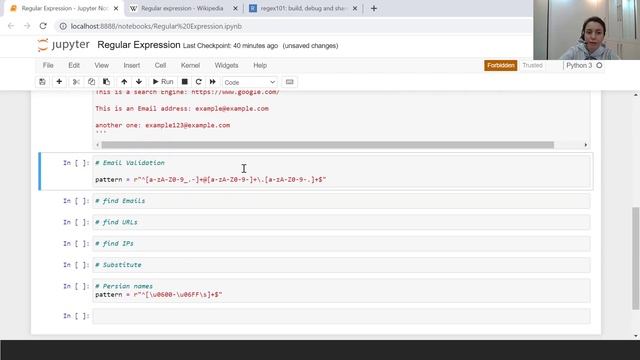Run the selected cell
The width and height of the screenshot is (640, 360).
pyautogui.click(x=162, y=82)
